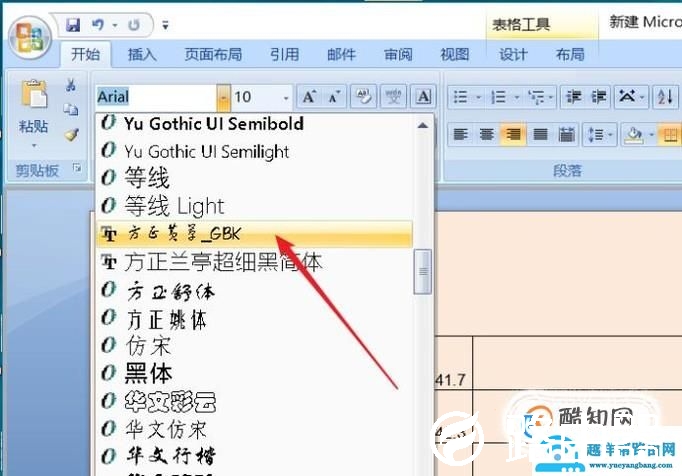Save the document from quick access toolbar
This screenshot has height=476, width=682.
(73, 25)
